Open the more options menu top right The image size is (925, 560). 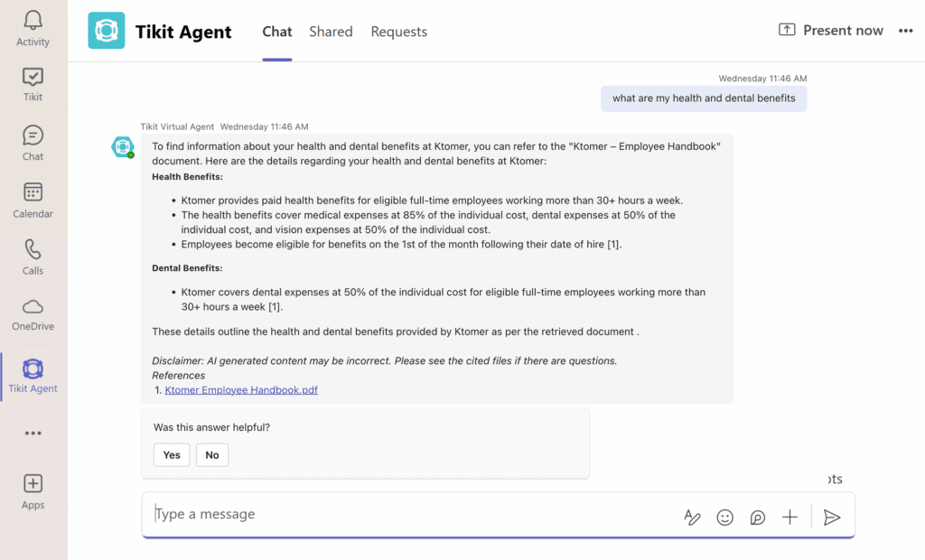(x=905, y=30)
